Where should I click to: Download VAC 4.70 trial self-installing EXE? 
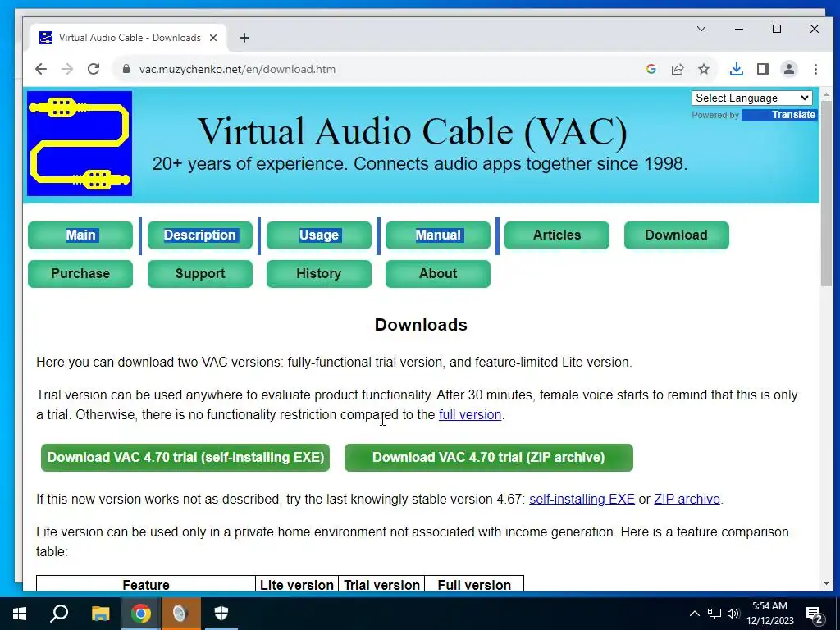[185, 458]
